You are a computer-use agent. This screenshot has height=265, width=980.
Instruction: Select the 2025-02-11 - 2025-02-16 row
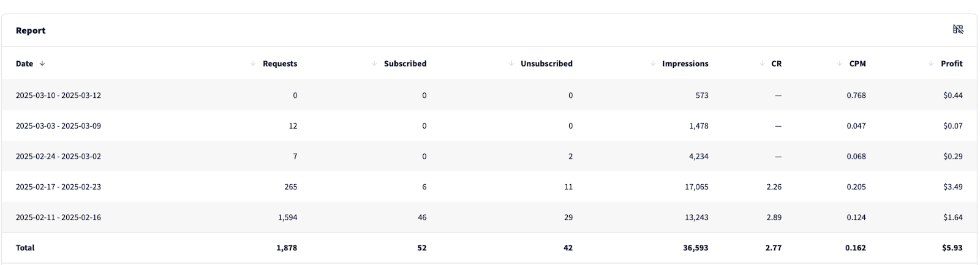[x=58, y=217]
